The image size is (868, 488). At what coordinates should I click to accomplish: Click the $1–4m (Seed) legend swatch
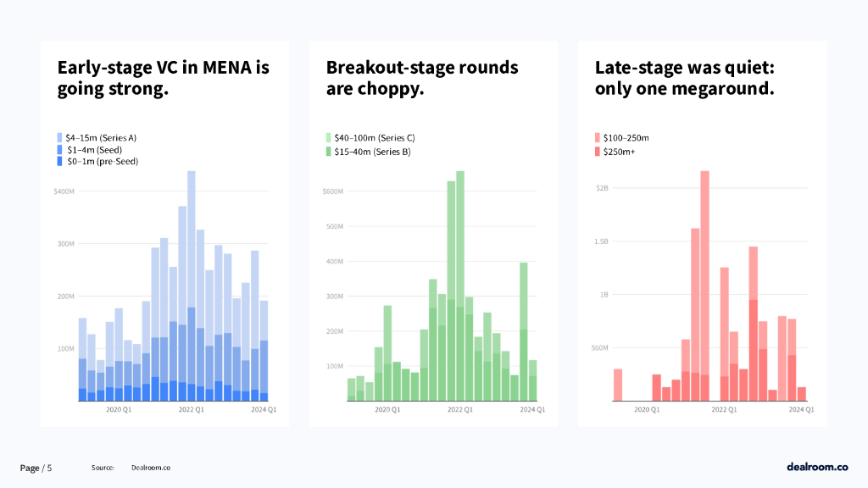pyautogui.click(x=60, y=149)
